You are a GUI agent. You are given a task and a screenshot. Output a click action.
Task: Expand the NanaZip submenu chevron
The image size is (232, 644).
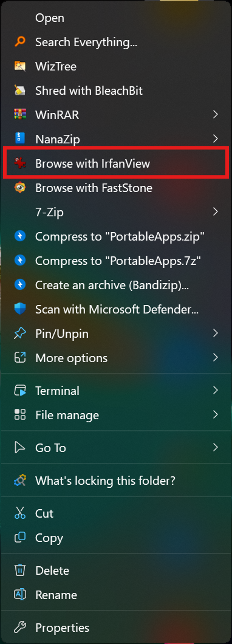pyautogui.click(x=216, y=139)
